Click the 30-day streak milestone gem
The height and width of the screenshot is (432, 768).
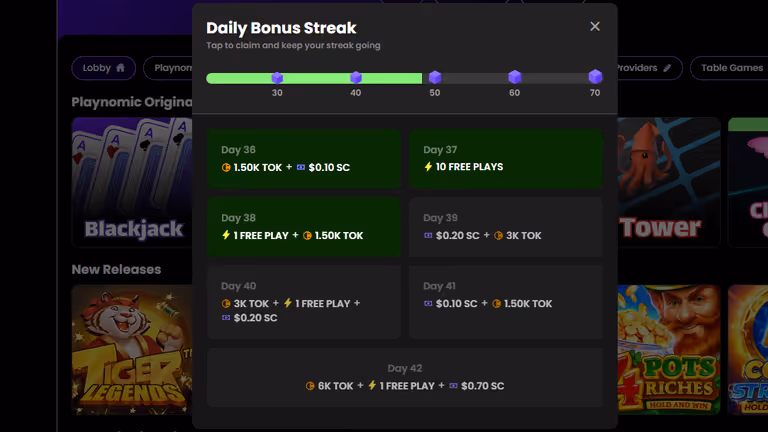click(x=277, y=77)
